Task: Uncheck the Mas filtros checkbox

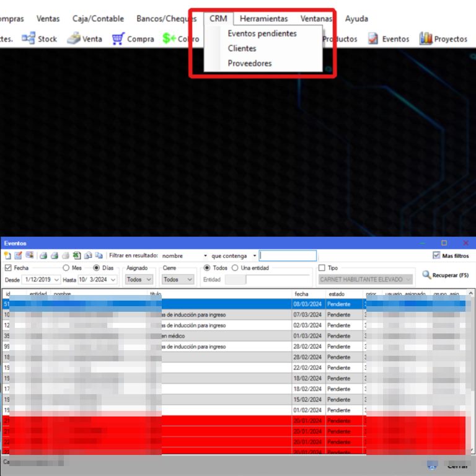Action: [x=436, y=255]
